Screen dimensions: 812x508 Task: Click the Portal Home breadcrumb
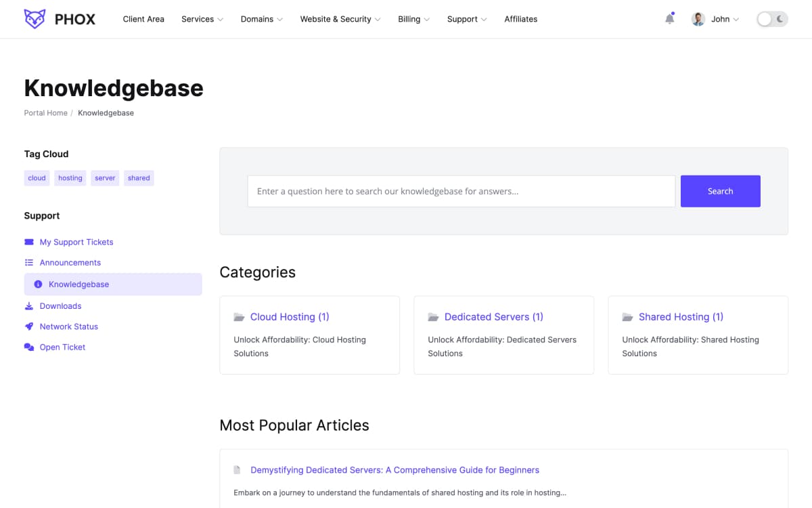click(46, 113)
